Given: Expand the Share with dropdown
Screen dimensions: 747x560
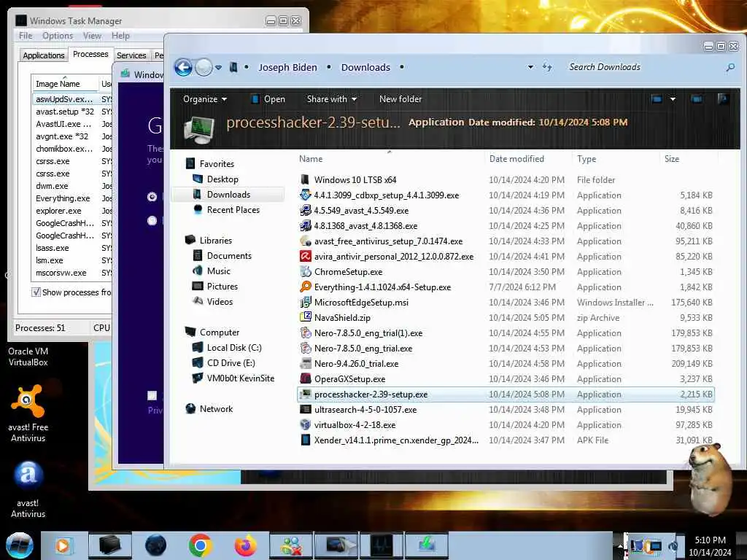Looking at the screenshot, I should (332, 99).
